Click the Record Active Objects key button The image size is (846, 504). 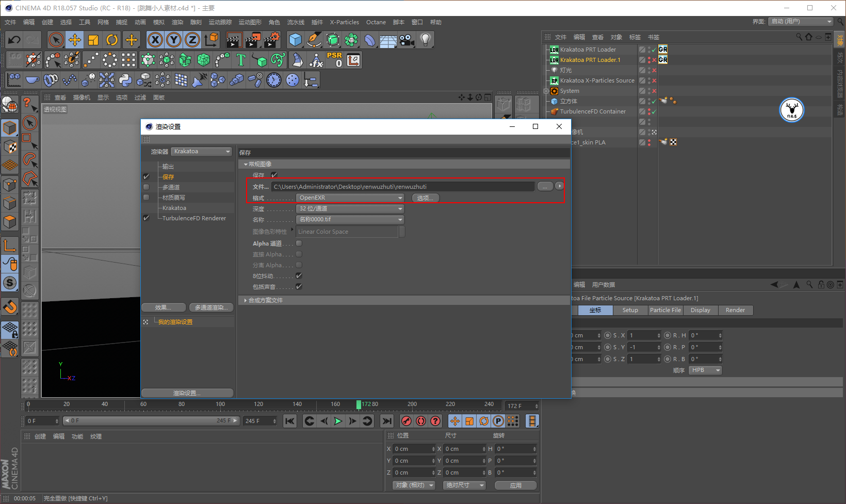406,421
